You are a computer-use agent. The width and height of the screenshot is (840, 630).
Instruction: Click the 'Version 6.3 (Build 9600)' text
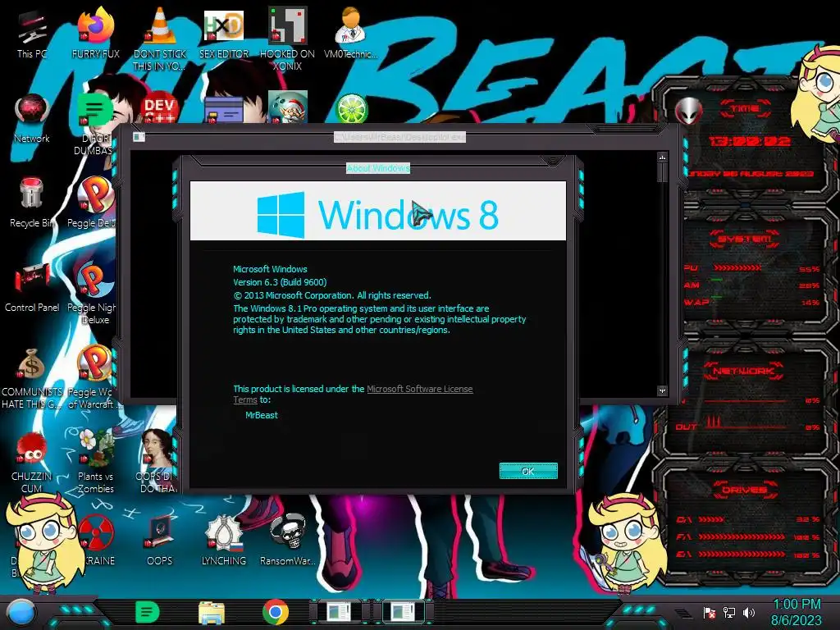coord(280,282)
